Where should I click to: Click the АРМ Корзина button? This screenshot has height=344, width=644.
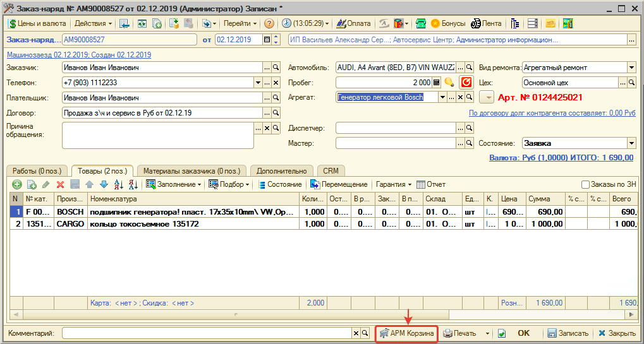pos(407,333)
